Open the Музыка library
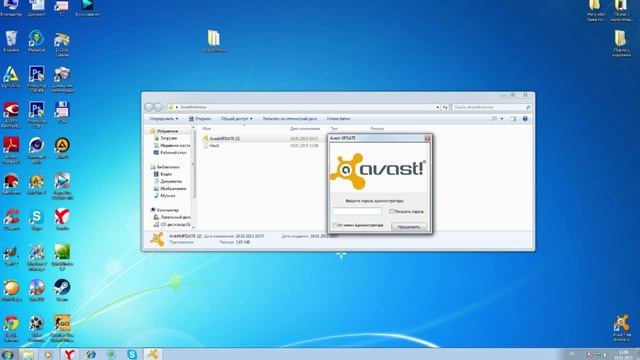 164,196
